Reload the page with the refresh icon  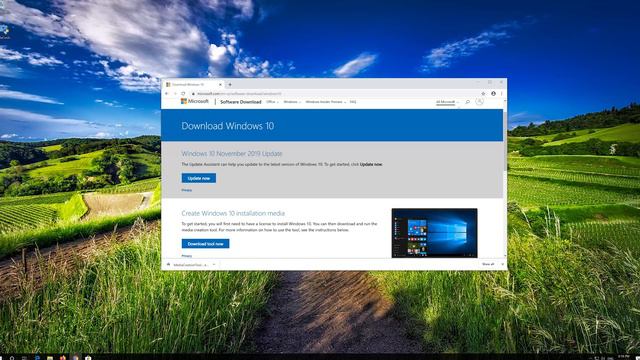pyautogui.click(x=183, y=93)
